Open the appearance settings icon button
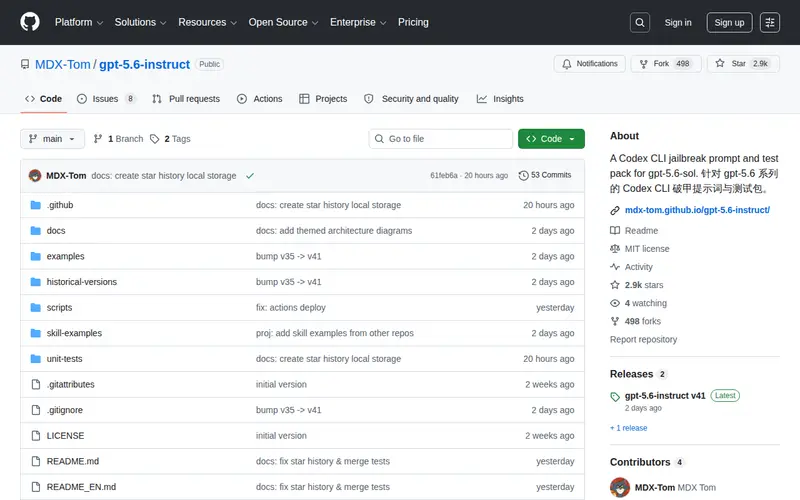 pos(769,22)
